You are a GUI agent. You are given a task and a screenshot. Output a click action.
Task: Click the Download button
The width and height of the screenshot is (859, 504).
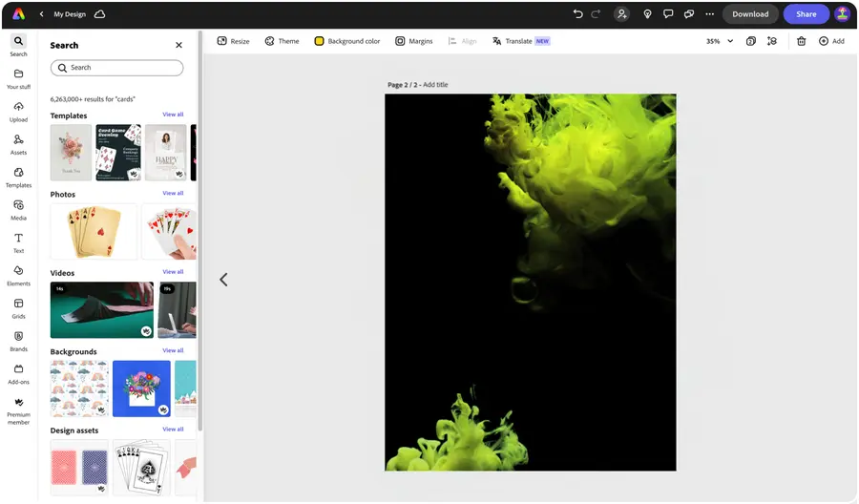point(750,14)
